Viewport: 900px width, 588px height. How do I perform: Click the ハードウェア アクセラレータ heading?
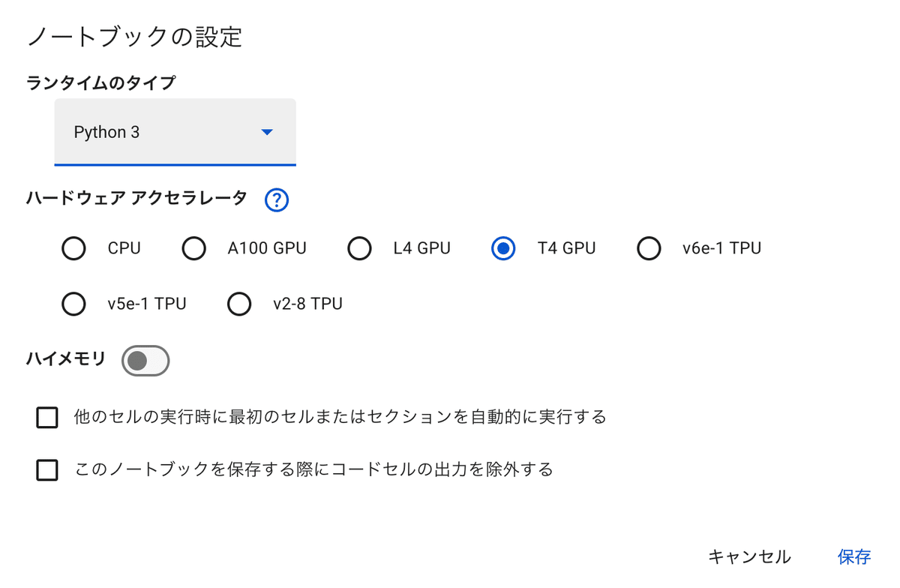click(135, 198)
